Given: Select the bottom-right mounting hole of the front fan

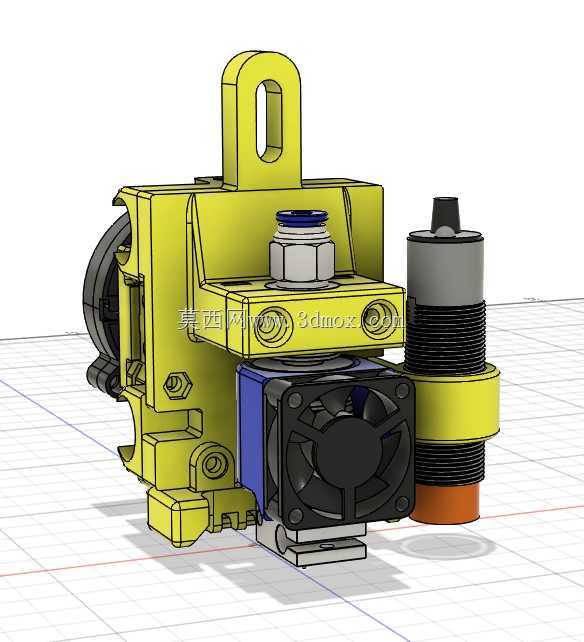Looking at the screenshot, I should point(403,504).
